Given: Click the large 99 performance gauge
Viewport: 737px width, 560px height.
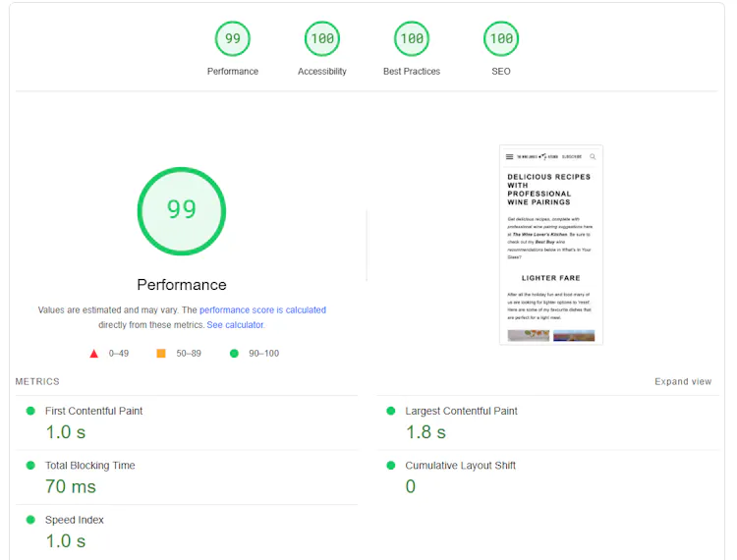Looking at the screenshot, I should tap(182, 211).
